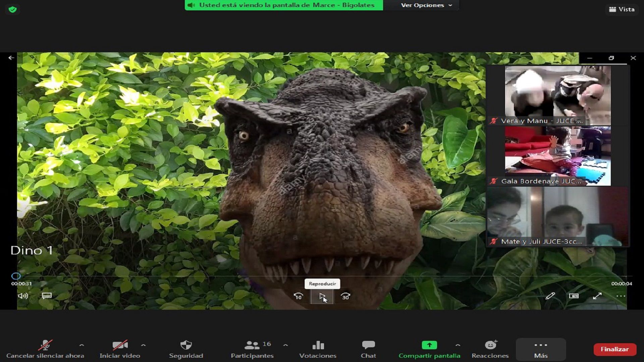Screen dimensions: 644x362
Task: Click the pencil annotation tool icon
Action: pos(550,296)
